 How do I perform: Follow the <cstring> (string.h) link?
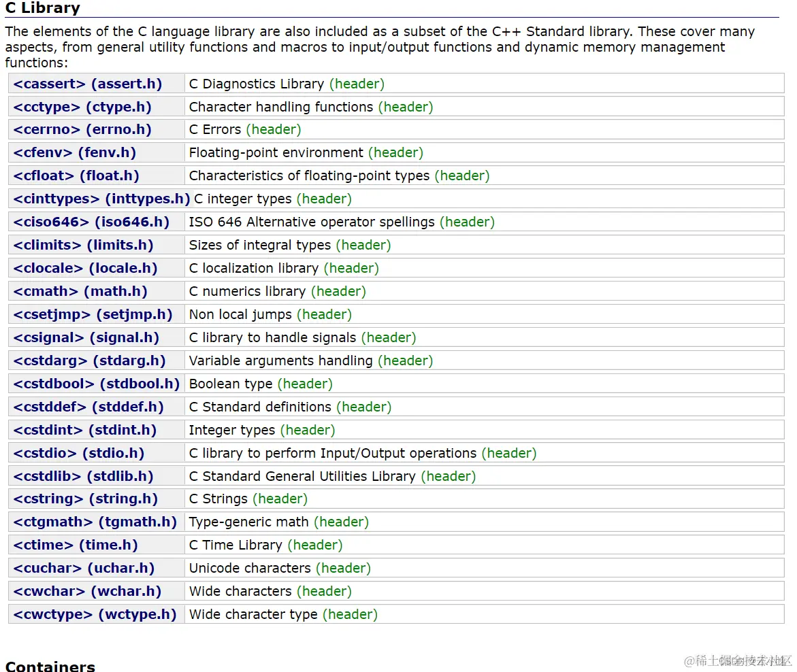pyautogui.click(x=85, y=499)
